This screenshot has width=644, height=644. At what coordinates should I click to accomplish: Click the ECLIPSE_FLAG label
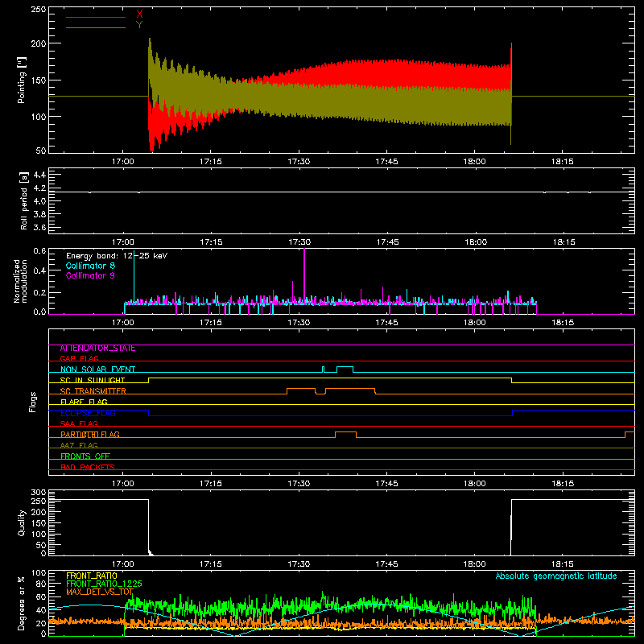[88, 413]
